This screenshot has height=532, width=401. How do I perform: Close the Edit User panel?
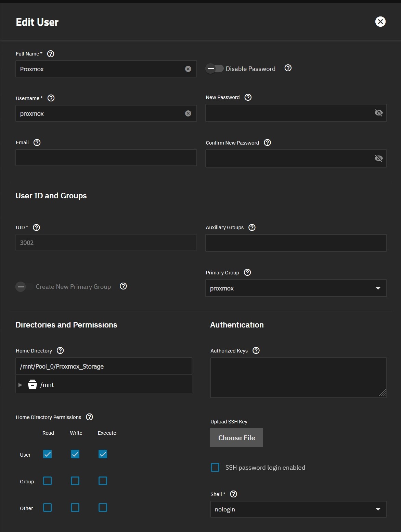click(x=380, y=22)
